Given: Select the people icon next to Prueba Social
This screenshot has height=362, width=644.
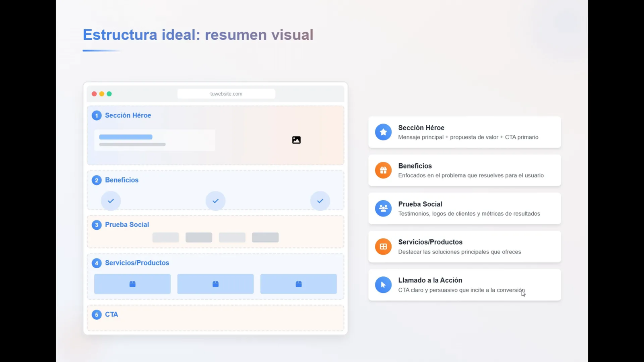Looking at the screenshot, I should coord(383,208).
